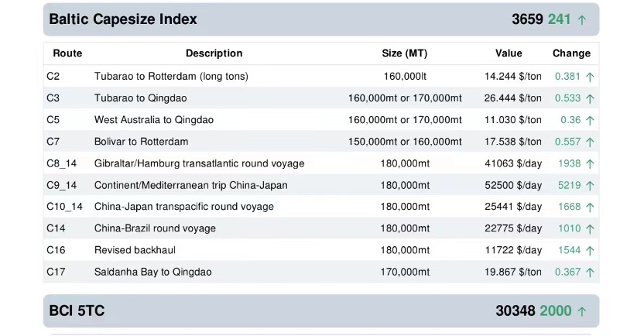Click the green arrow on the C3 row

(590, 98)
